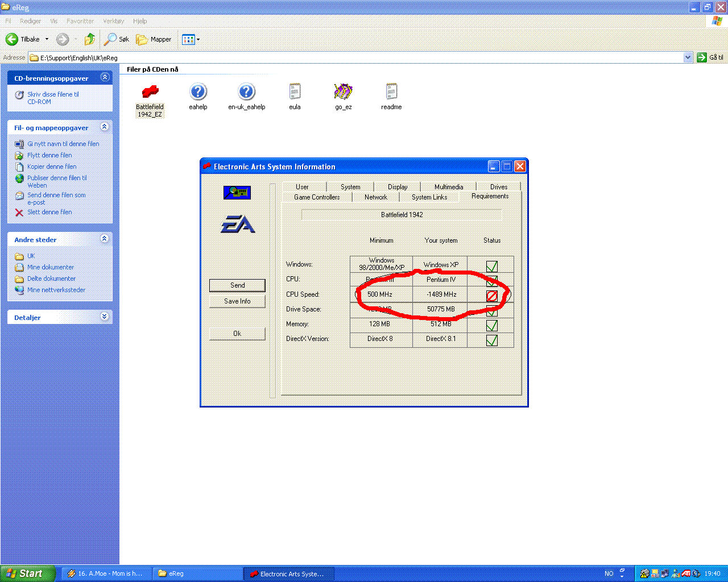
Task: Switch to the System tab
Action: (x=350, y=187)
